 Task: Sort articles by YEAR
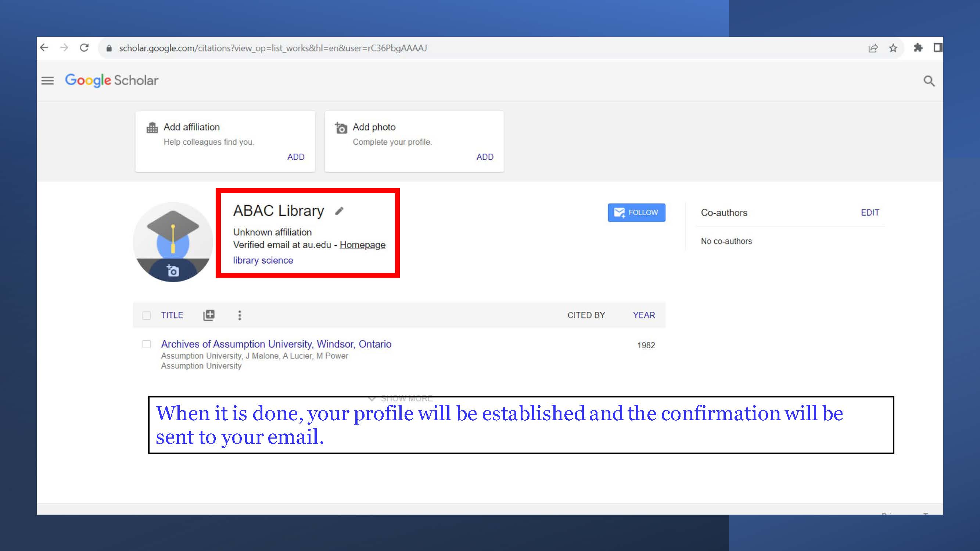(x=644, y=315)
